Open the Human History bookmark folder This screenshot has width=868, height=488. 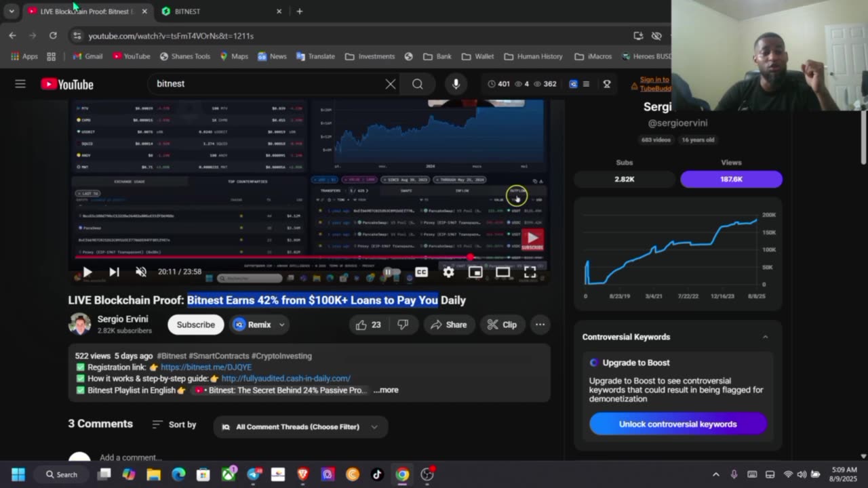[533, 56]
